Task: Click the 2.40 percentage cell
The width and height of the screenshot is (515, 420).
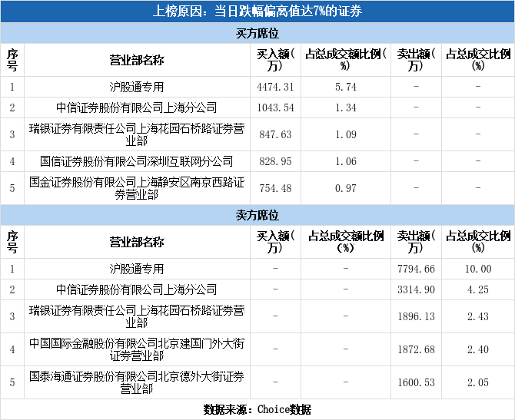Action: [478, 349]
